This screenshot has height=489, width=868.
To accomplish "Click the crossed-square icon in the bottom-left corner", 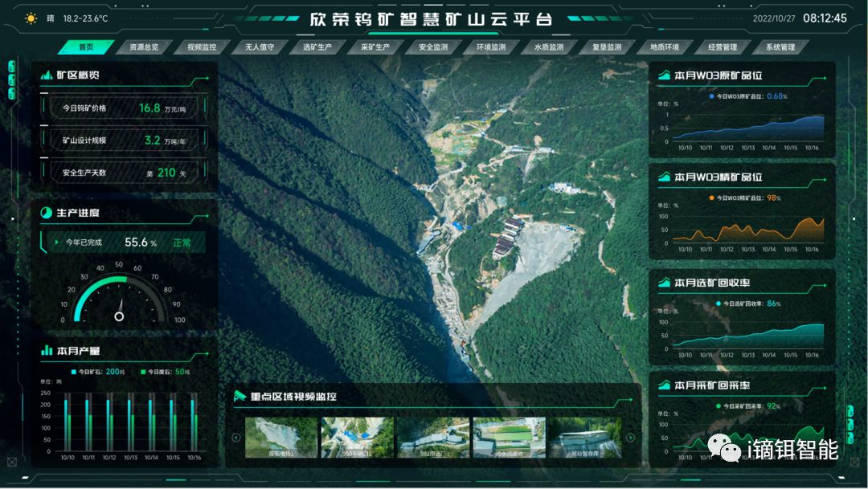I will [x=12, y=462].
